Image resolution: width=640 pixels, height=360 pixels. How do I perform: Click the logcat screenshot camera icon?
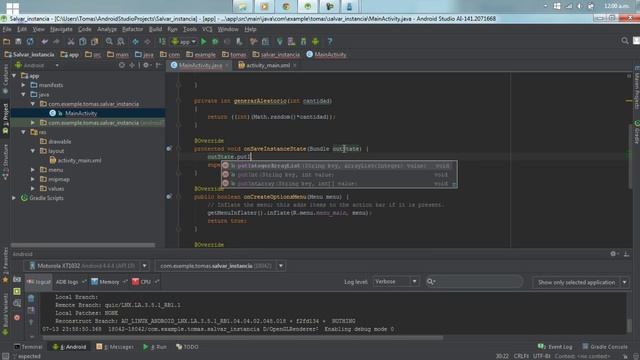17,280
